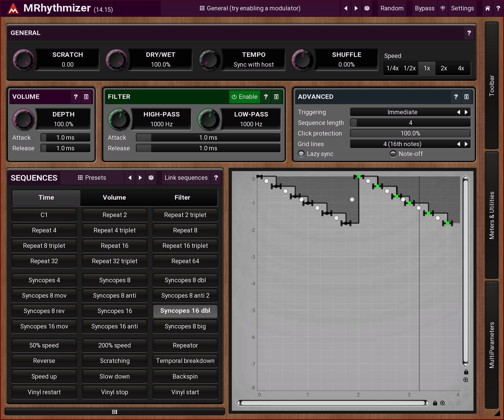Open the Grid lines dropdown
This screenshot has width=504, height=420.
[x=402, y=144]
